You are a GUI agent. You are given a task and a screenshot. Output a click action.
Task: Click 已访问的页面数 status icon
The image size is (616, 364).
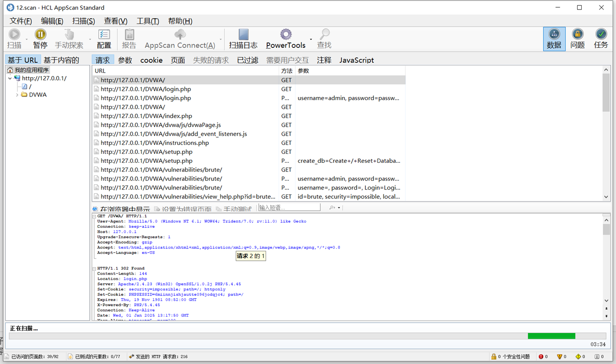tap(6, 356)
